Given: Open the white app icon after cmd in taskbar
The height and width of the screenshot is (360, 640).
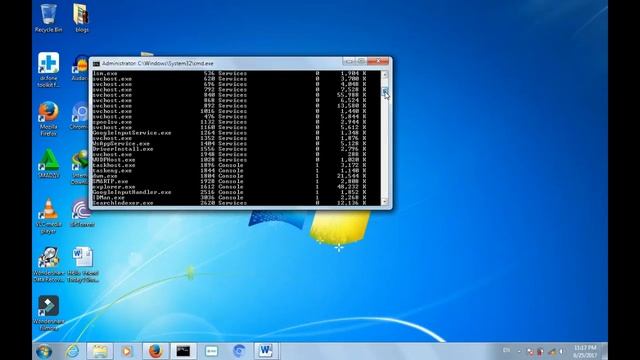Looking at the screenshot, I should pyautogui.click(x=211, y=351).
